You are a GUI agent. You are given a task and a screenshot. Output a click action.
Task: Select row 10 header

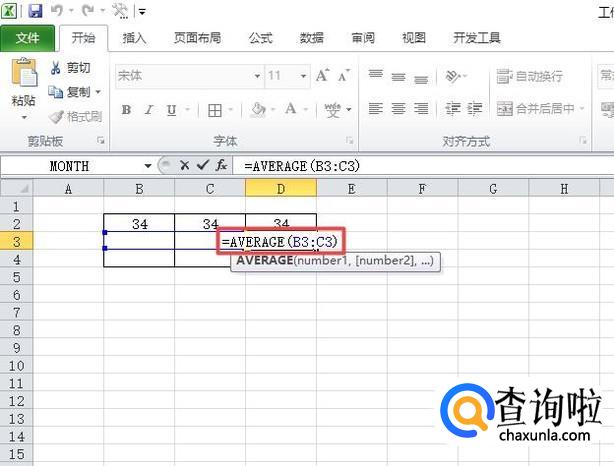point(16,366)
